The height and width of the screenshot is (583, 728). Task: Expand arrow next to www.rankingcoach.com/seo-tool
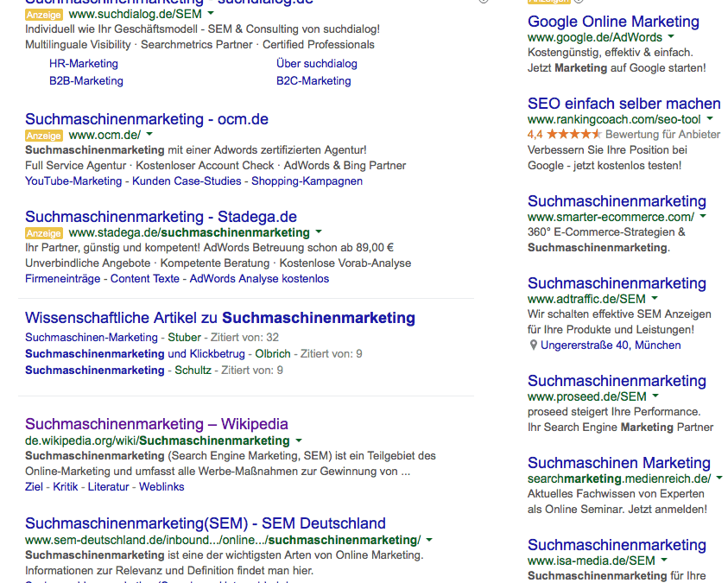[710, 119]
